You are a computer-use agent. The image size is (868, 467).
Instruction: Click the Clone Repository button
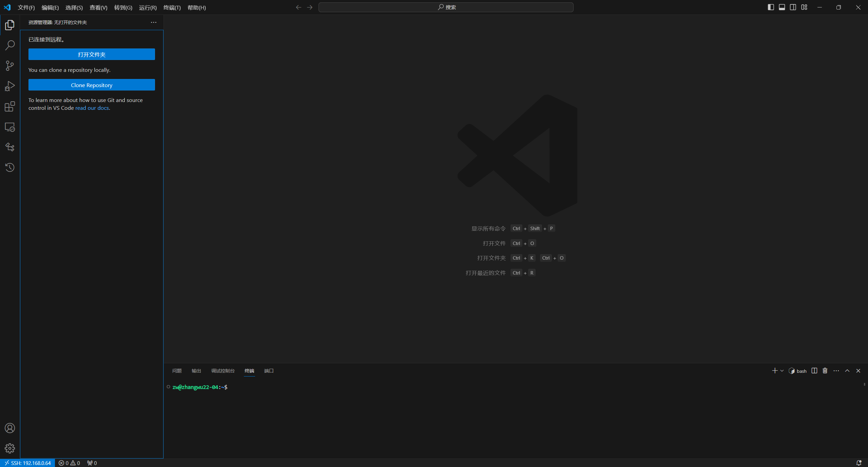92,85
